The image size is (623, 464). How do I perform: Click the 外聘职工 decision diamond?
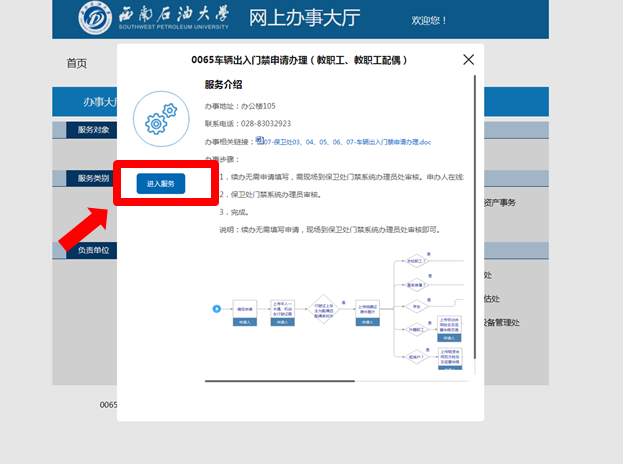click(x=416, y=331)
